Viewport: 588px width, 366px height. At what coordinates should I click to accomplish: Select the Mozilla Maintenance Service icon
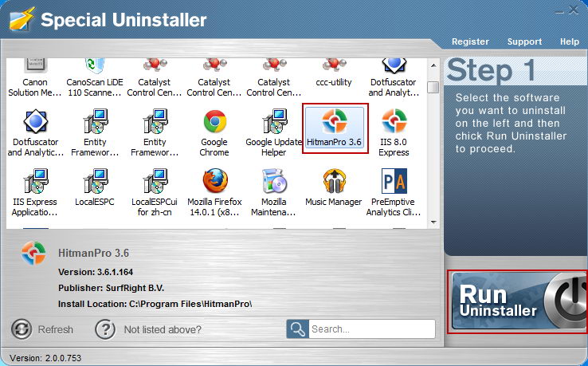(x=274, y=181)
